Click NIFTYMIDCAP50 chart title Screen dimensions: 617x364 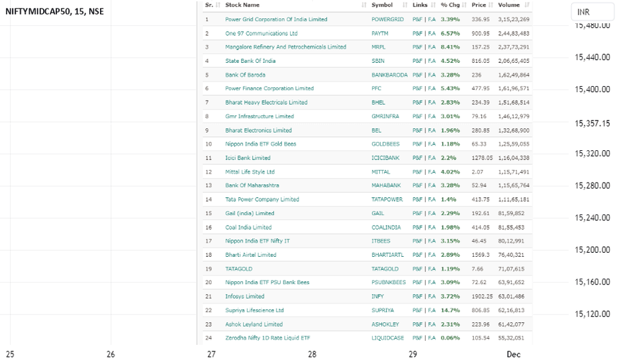(55, 11)
